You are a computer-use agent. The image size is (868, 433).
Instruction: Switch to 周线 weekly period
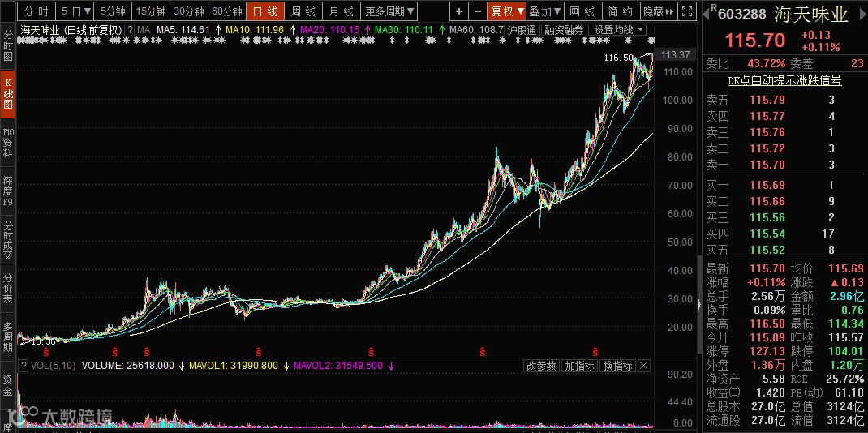coord(303,11)
